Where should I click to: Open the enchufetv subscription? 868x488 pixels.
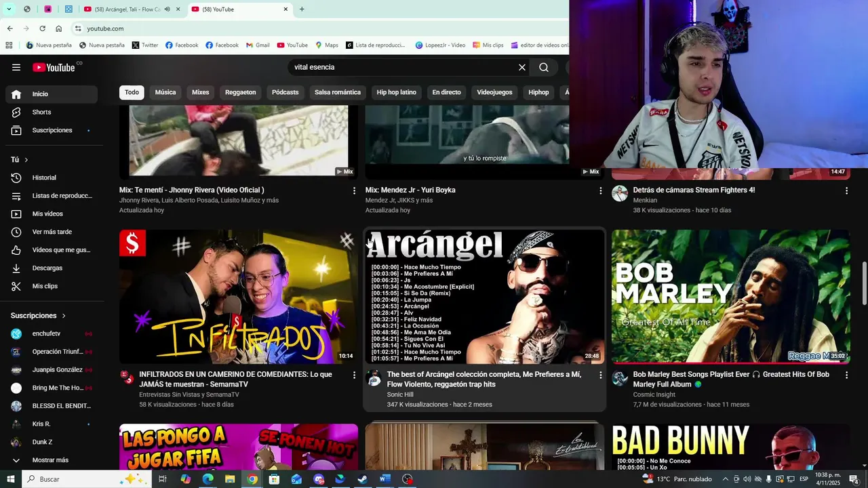pyautogui.click(x=52, y=333)
